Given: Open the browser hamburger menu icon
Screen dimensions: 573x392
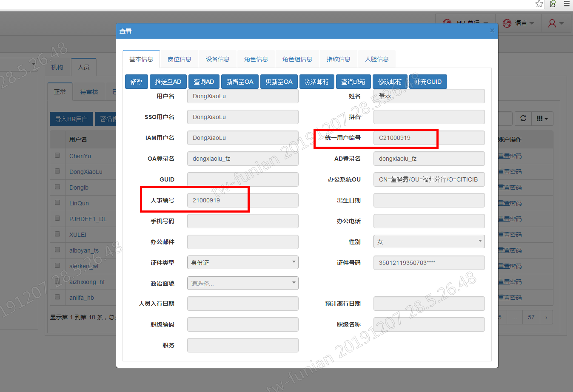Looking at the screenshot, I should (x=567, y=4).
